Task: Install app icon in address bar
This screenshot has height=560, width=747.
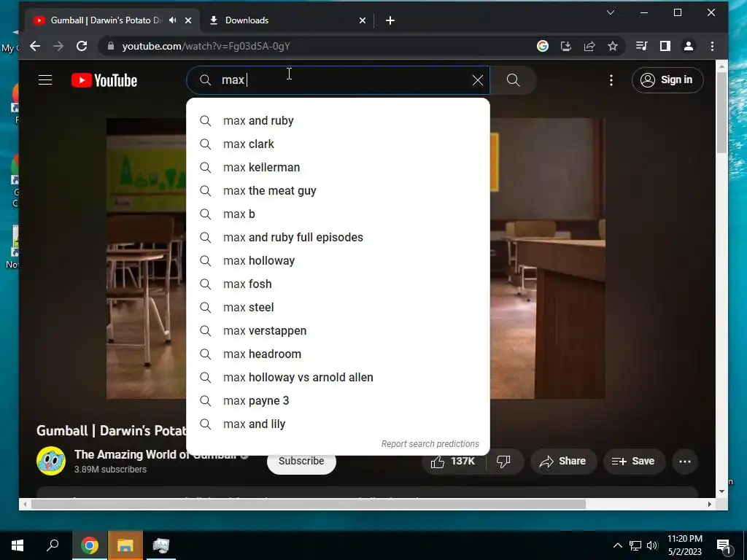Action: [x=566, y=46]
